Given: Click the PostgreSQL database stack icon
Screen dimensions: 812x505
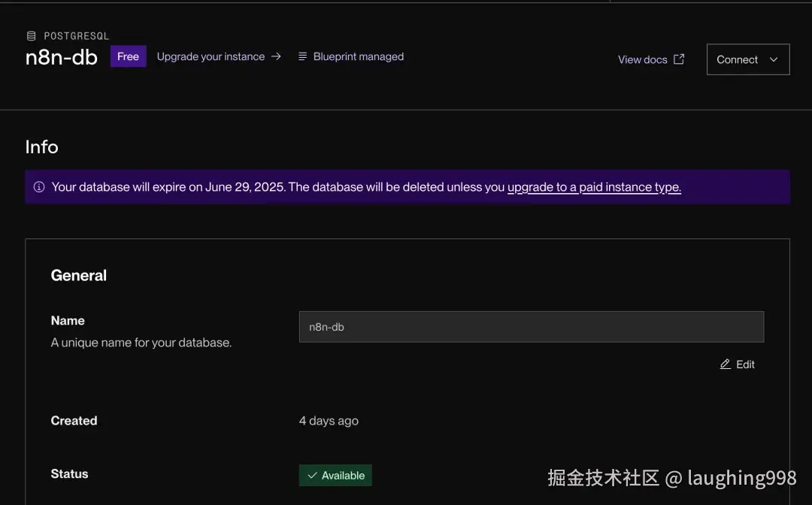Looking at the screenshot, I should tap(31, 36).
